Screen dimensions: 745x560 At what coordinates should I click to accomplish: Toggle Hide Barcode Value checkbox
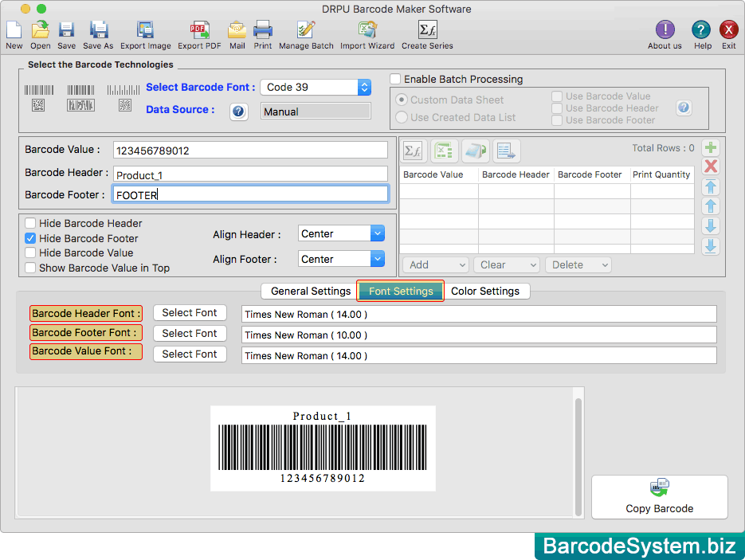(x=30, y=253)
